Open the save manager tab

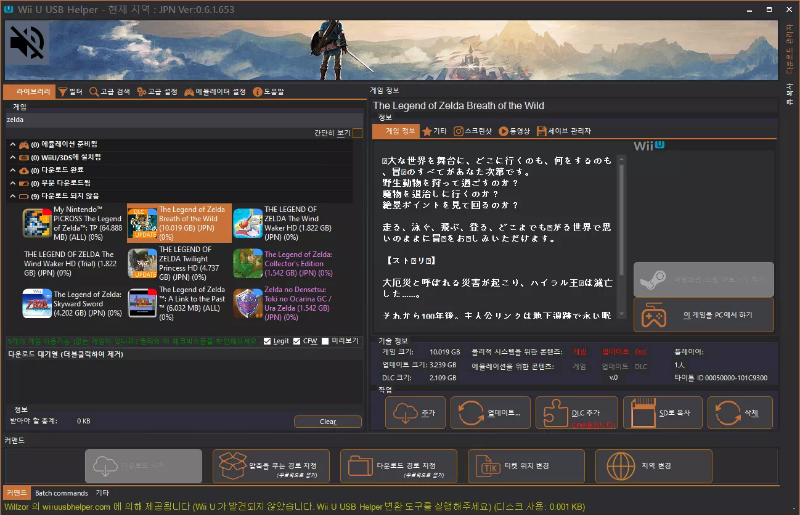(564, 131)
